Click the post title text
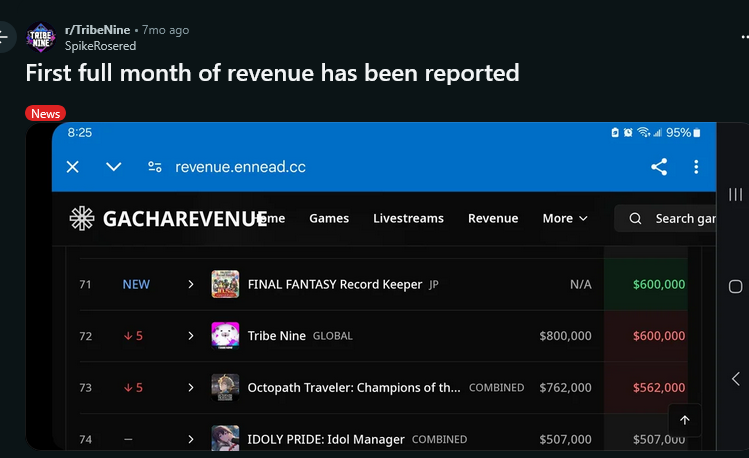 pyautogui.click(x=272, y=73)
